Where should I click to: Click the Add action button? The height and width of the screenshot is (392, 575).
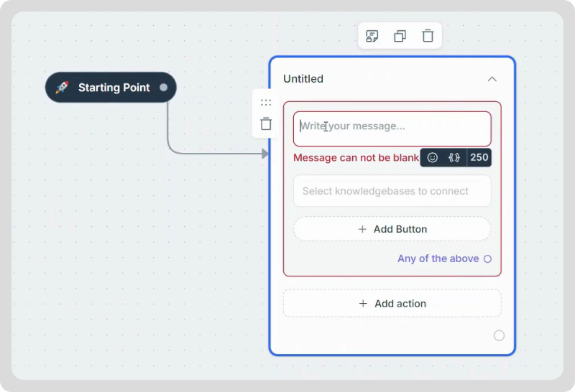coord(392,304)
